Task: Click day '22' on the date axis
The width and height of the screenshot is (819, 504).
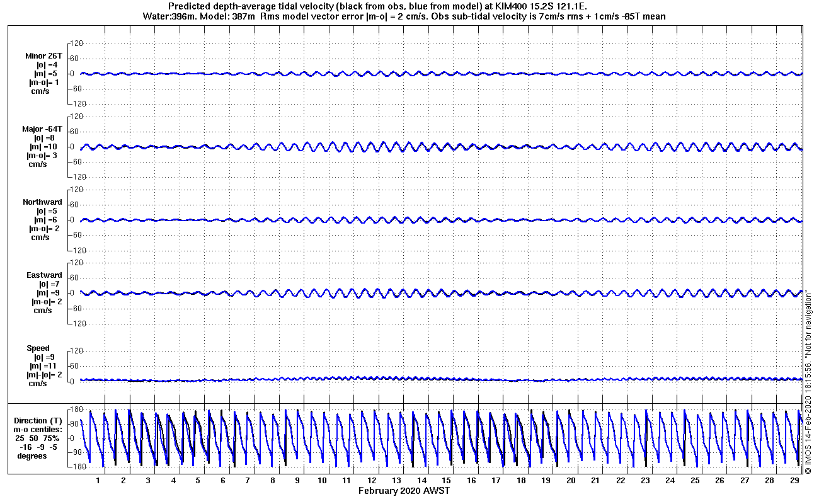Action: tap(621, 480)
